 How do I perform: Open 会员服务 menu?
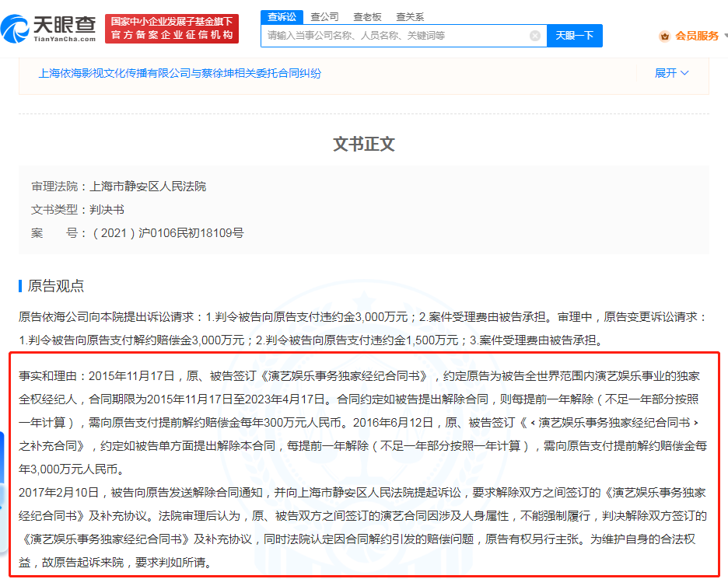point(696,37)
